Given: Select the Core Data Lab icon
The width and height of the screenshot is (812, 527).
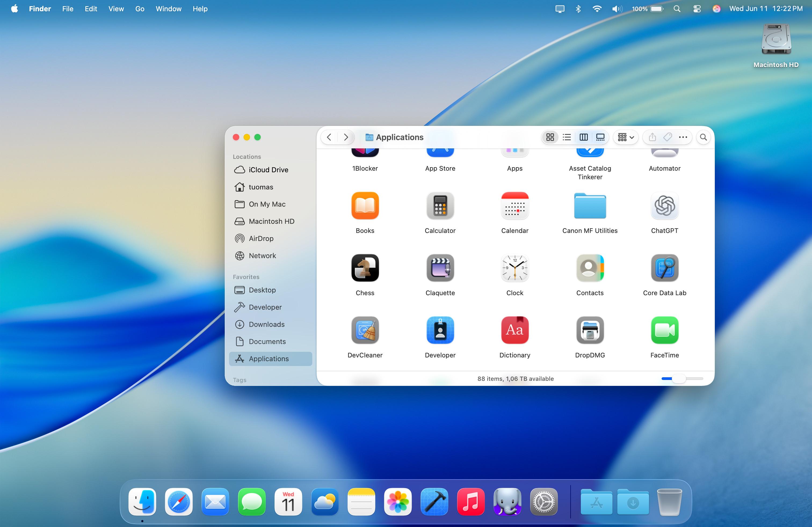Looking at the screenshot, I should click(x=664, y=268).
